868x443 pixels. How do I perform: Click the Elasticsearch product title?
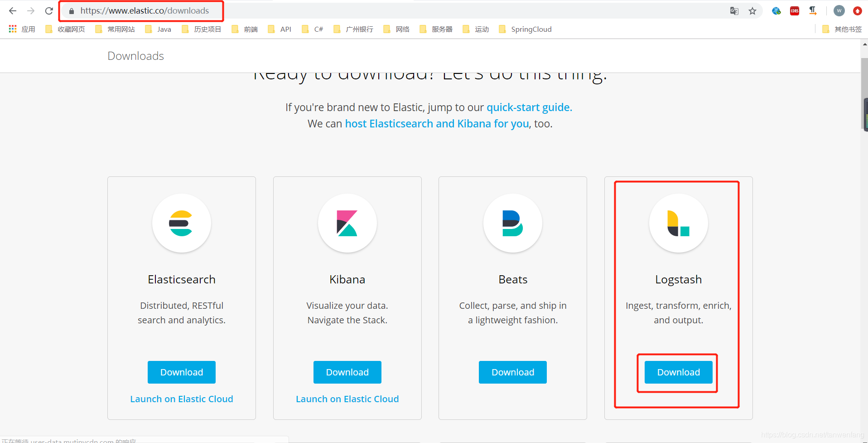tap(182, 279)
